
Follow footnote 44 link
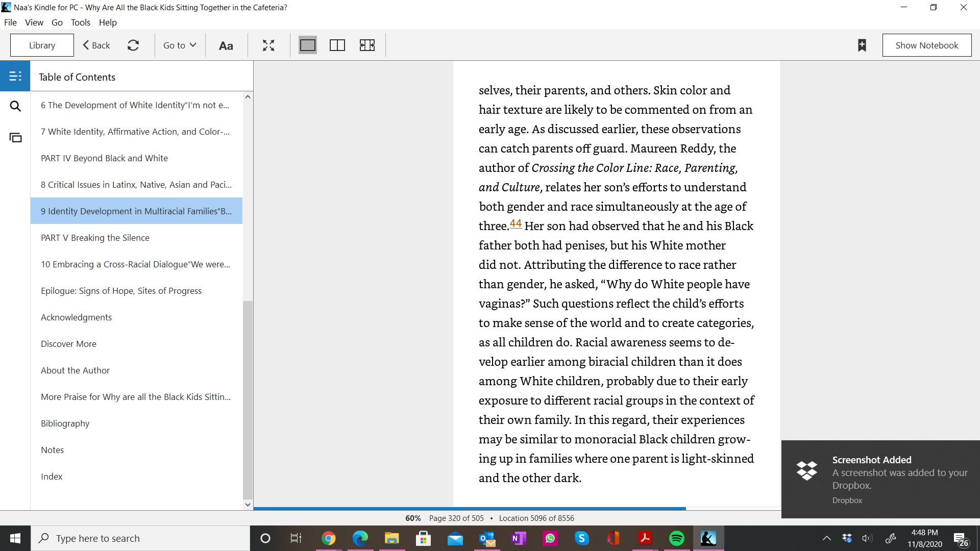[x=516, y=223]
